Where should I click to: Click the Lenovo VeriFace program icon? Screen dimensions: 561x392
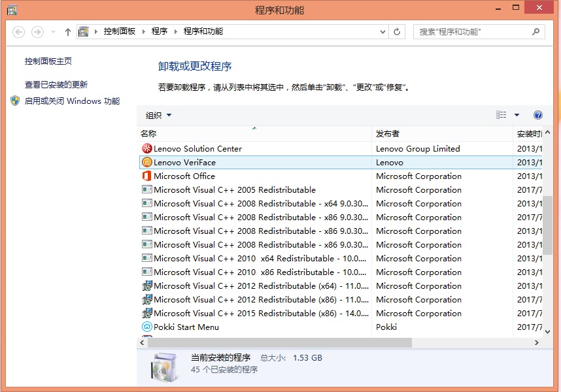point(146,162)
